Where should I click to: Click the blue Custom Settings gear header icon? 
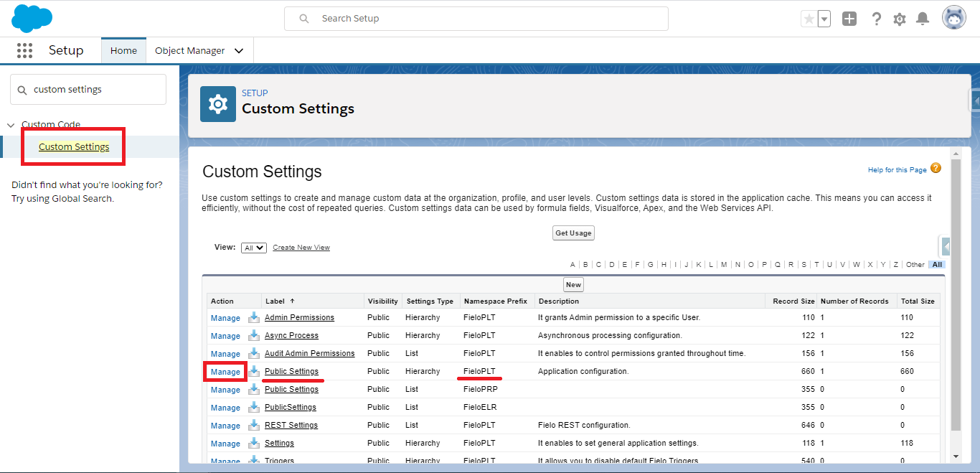218,104
